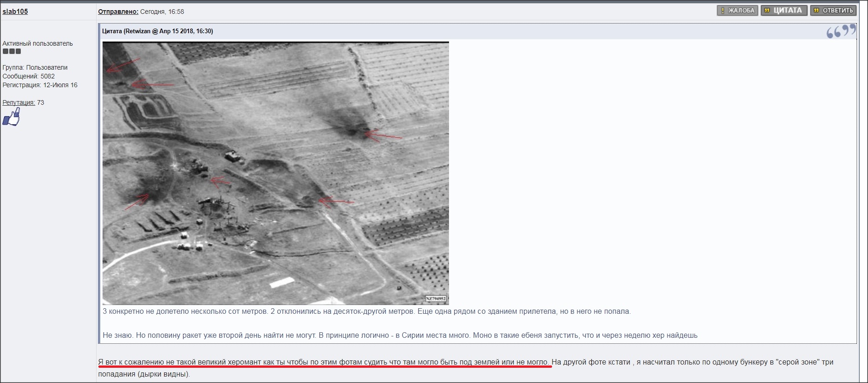
Task: Click the Активный пользователь user title
Action: coord(37,43)
